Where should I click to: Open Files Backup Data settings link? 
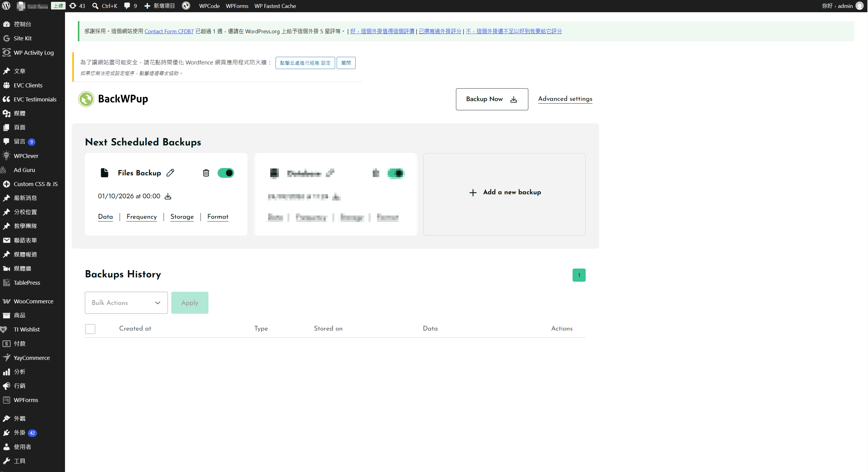click(106, 217)
